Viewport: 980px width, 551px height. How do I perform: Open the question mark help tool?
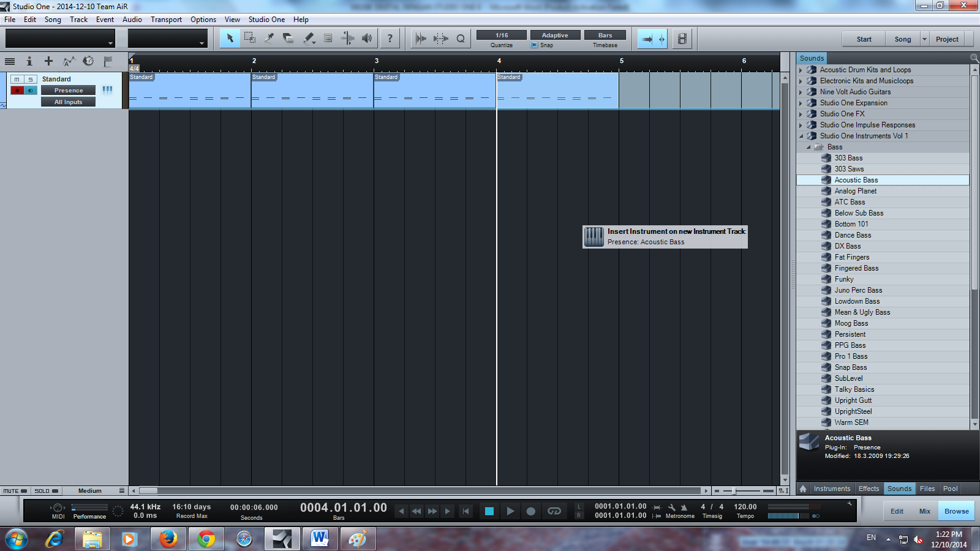coord(390,38)
